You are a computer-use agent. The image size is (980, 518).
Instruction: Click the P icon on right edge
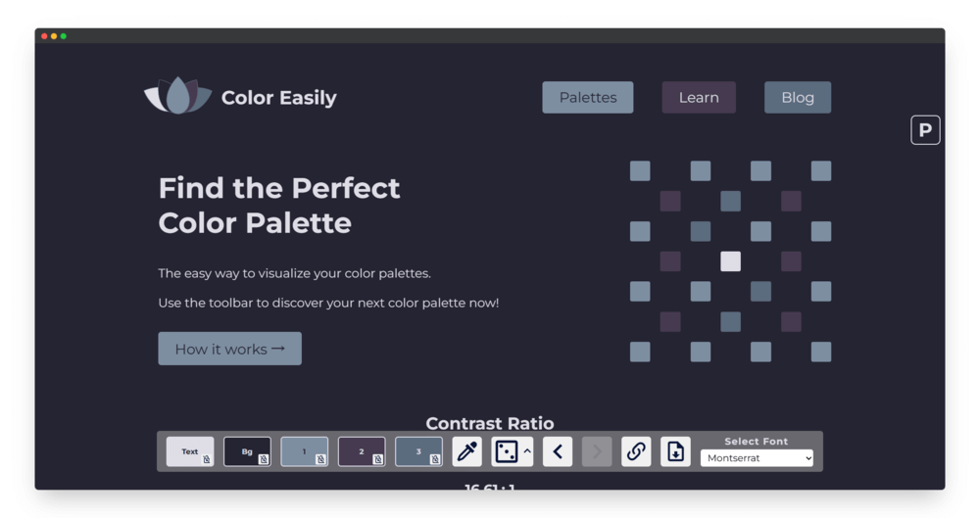point(925,130)
